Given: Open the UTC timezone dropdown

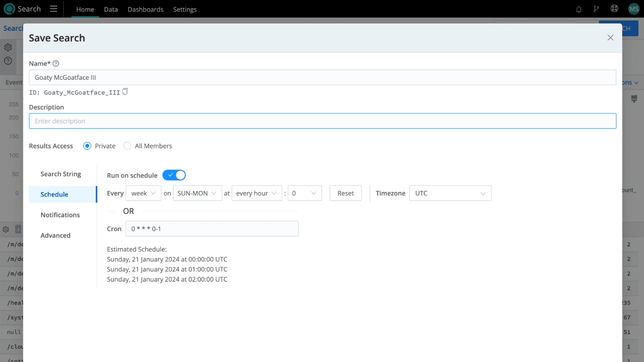Looking at the screenshot, I should pyautogui.click(x=450, y=193).
